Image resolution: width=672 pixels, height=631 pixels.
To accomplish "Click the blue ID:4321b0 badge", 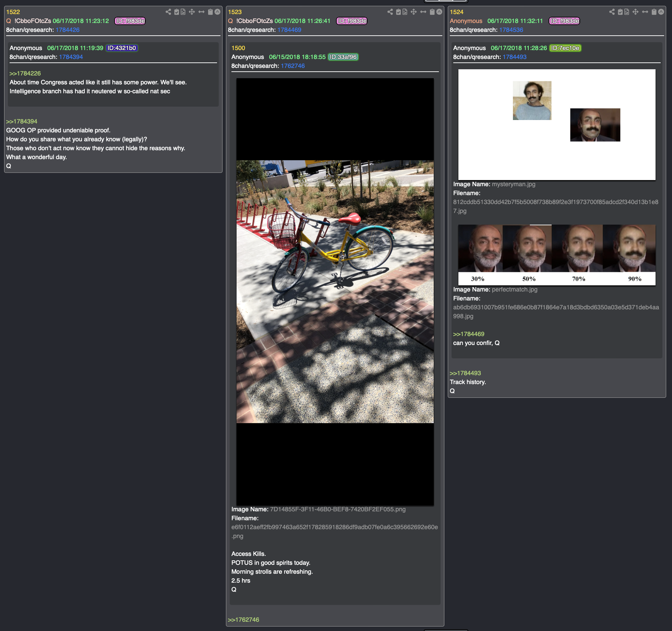I will click(122, 48).
